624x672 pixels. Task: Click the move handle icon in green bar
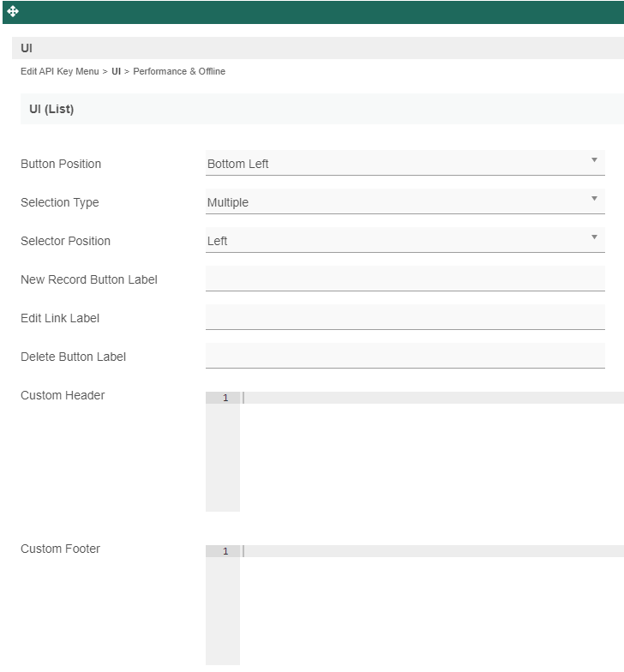pos(13,11)
